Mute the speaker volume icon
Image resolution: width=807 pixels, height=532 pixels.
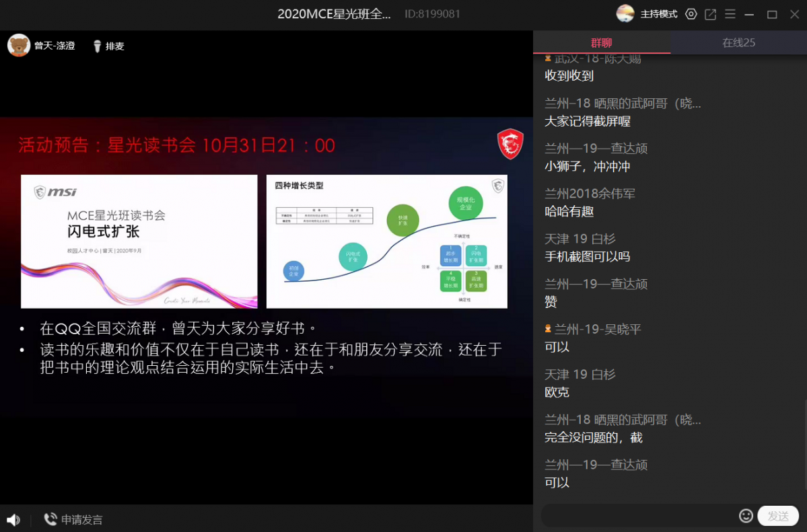click(13, 520)
